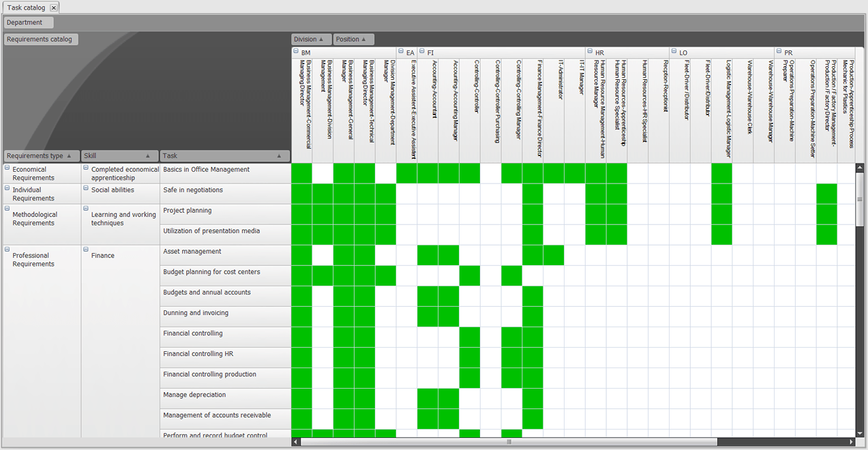The height and width of the screenshot is (450, 868).
Task: Collapse the Economical Requirements row group
Action: (x=6, y=167)
